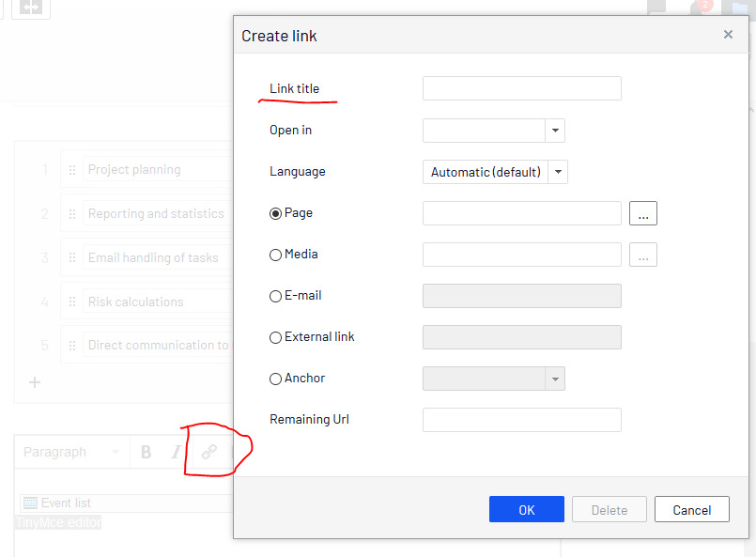Viewport: 756px width, 557px height.
Task: Open the Paragraph format dropdown
Action: [71, 452]
